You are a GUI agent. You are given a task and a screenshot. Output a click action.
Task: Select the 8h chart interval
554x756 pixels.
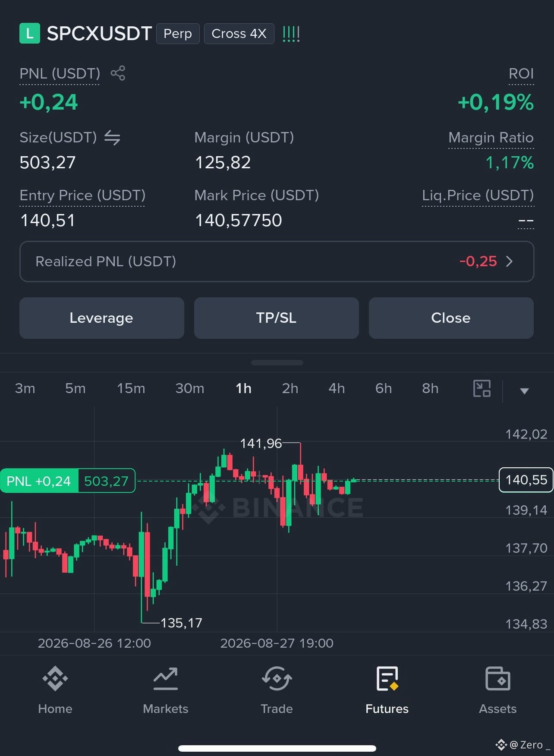(430, 388)
